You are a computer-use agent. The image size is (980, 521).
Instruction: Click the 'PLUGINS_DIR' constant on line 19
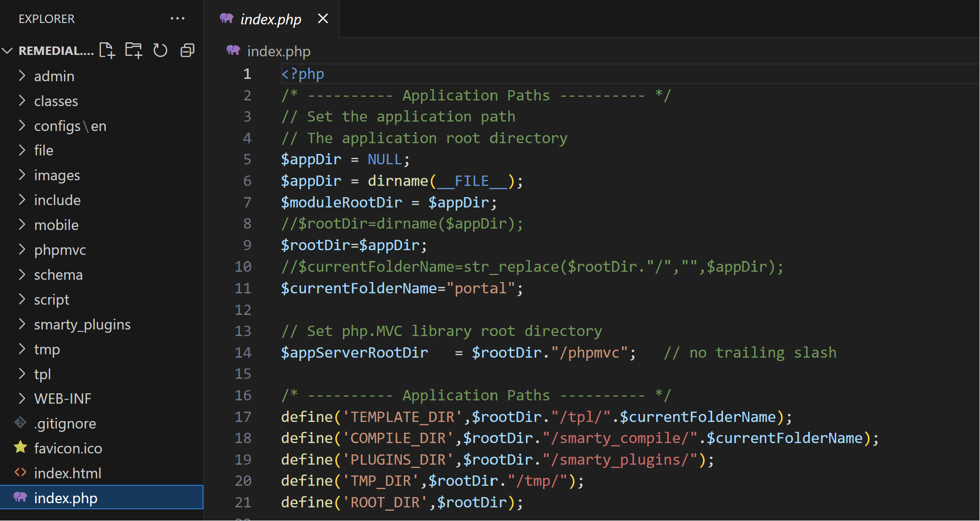tap(398, 460)
